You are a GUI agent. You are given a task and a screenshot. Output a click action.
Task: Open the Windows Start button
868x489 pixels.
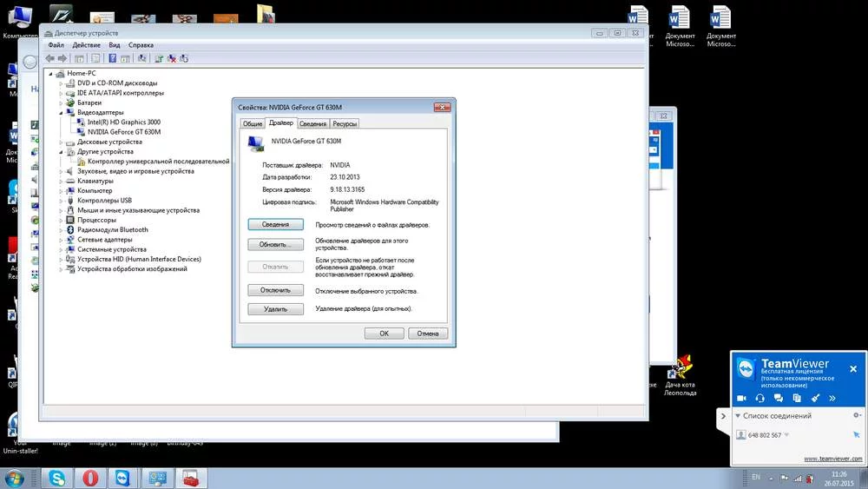[x=14, y=478]
